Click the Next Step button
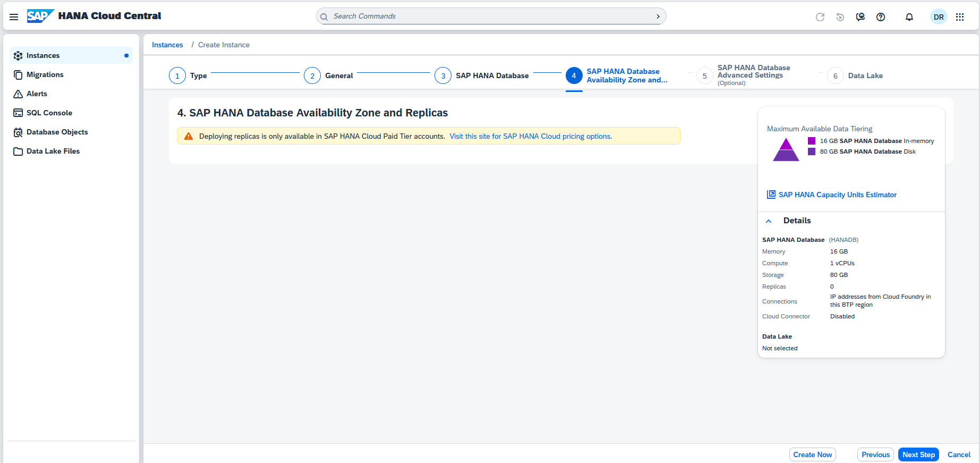 (918, 454)
